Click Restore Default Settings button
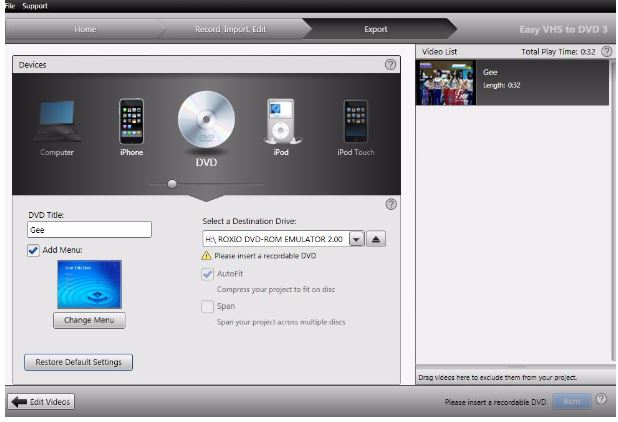 tap(78, 362)
